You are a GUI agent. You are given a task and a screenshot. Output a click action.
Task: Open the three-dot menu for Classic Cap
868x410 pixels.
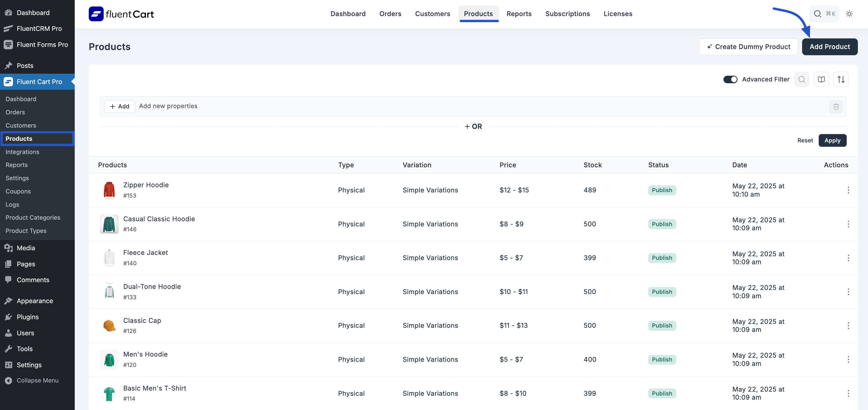(849, 325)
